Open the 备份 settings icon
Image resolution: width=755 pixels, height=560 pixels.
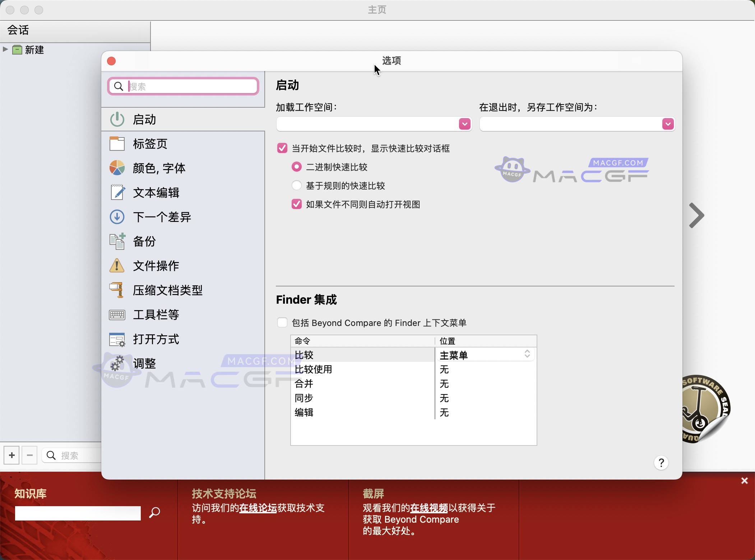[x=116, y=241]
